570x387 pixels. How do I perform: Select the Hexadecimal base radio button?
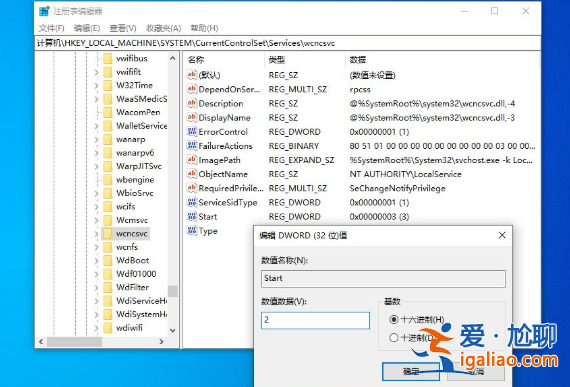[393, 319]
